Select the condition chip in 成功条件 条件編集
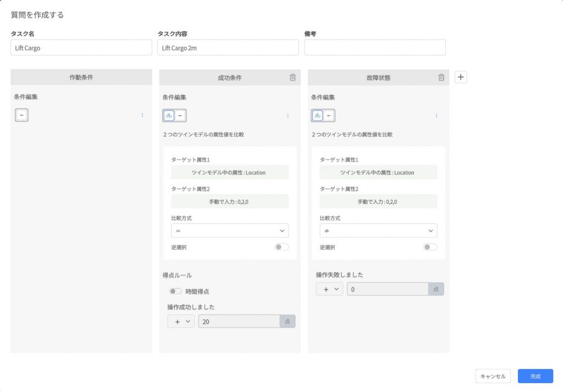 pos(169,115)
